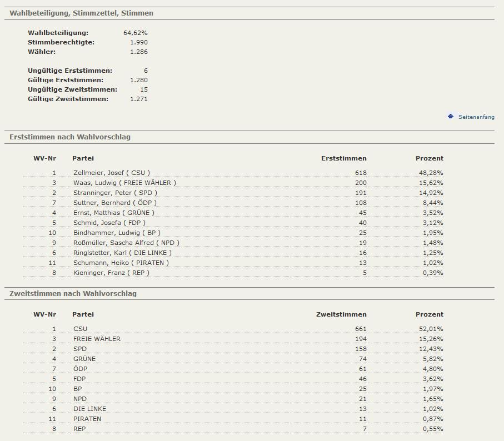Click the CSU second-vote count 661
Image resolution: width=504 pixels, height=441 pixels.
pos(361,329)
